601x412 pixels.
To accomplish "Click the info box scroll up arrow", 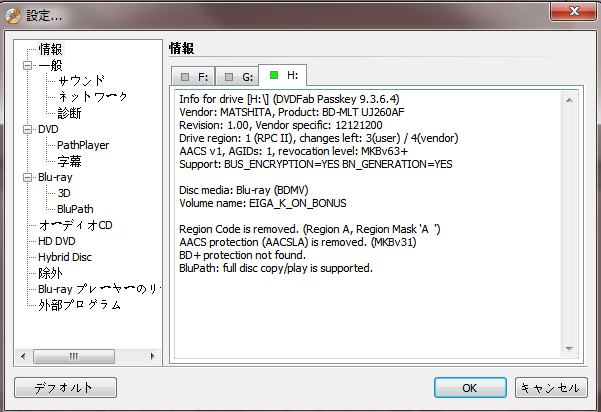I will (x=569, y=100).
